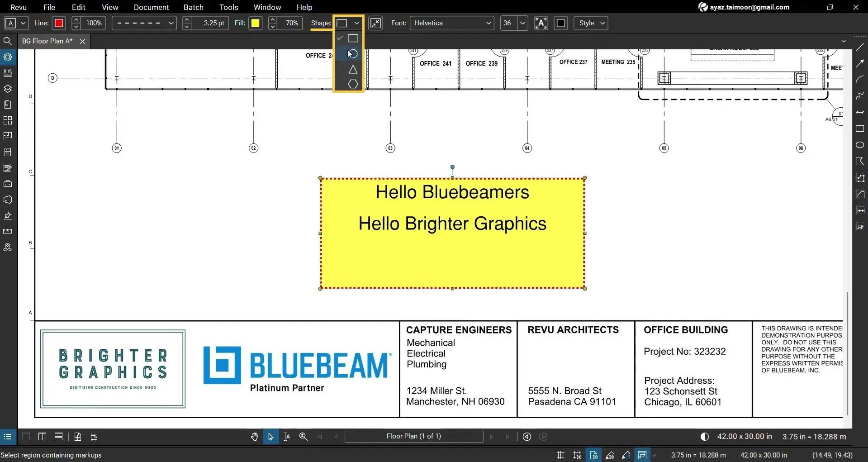Select the Measure tool in left sidebar
Image resolution: width=868 pixels, height=462 pixels.
8,231
